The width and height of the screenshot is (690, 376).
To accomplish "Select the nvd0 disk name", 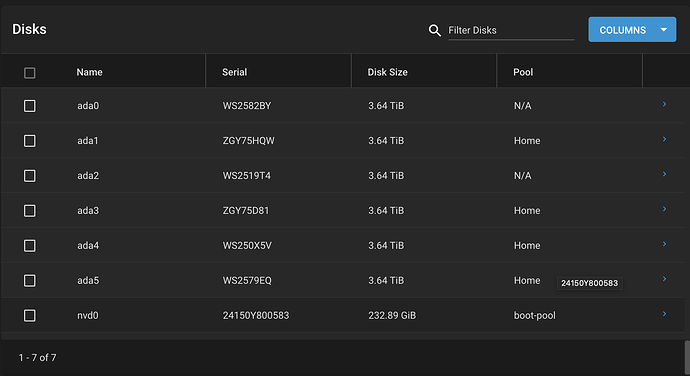I will tap(88, 315).
